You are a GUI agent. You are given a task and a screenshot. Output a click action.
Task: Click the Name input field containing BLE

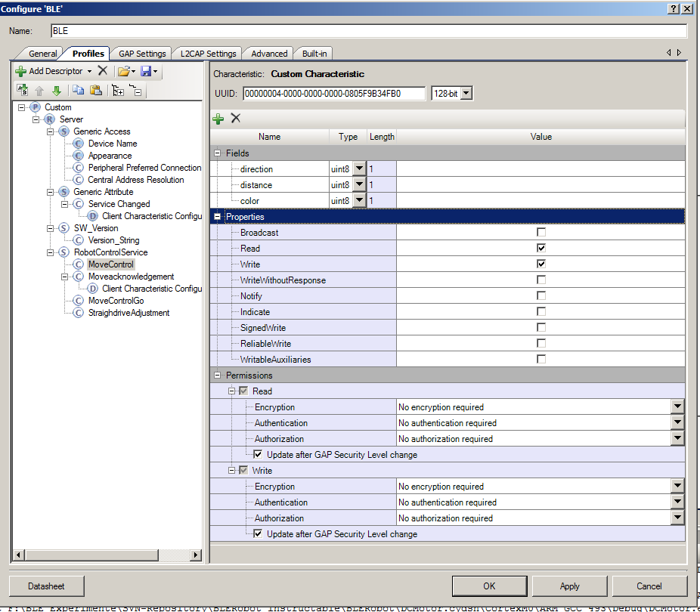(369, 31)
